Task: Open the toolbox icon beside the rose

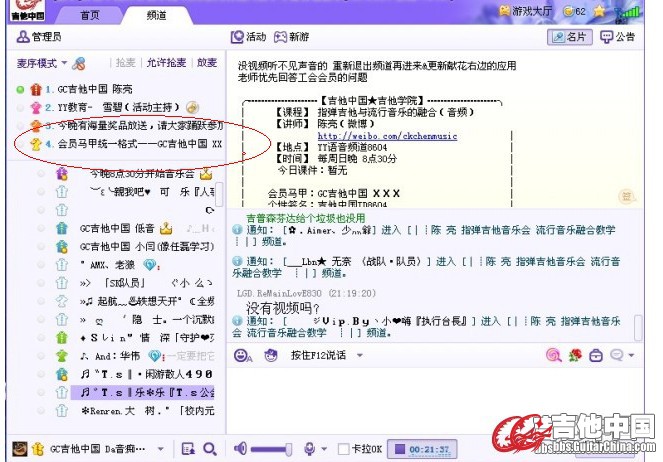Action: [596, 355]
